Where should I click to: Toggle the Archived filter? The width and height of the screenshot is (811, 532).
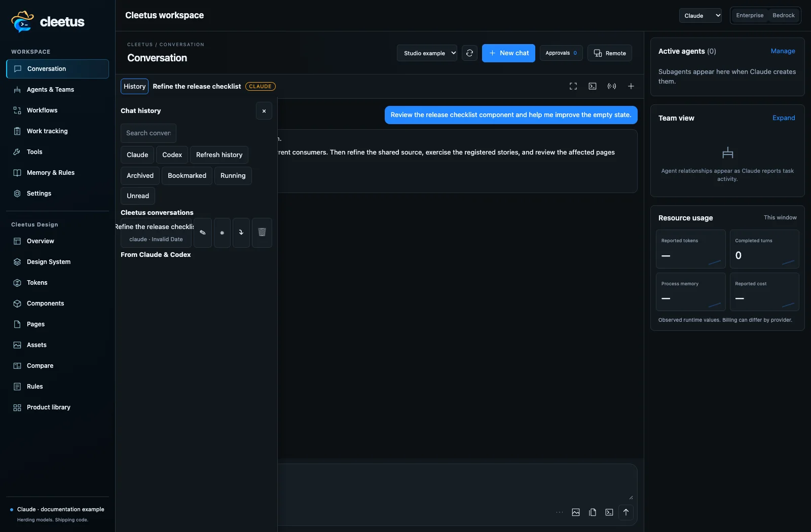pos(140,176)
